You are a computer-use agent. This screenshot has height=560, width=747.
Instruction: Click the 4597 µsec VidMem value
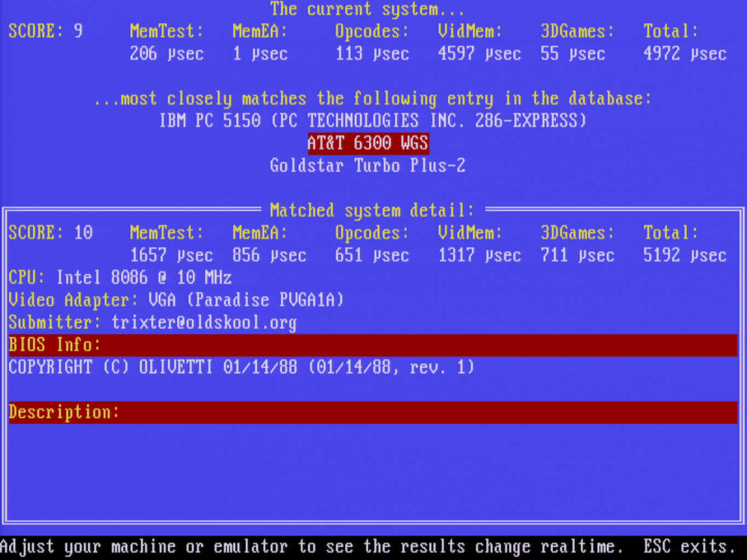[479, 54]
